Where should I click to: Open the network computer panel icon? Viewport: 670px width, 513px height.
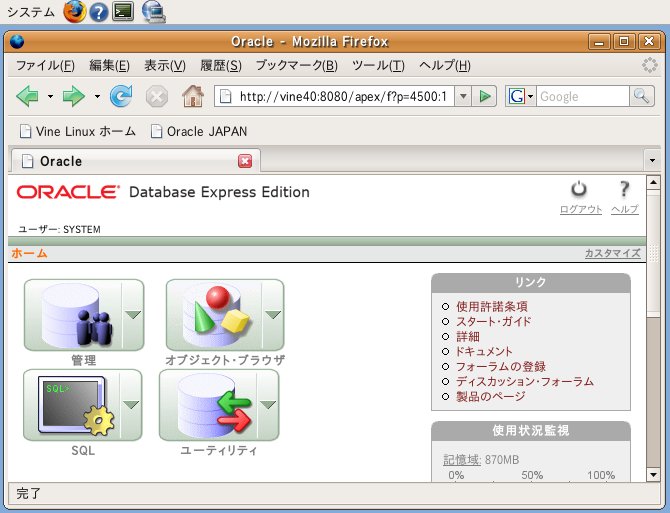(153, 12)
